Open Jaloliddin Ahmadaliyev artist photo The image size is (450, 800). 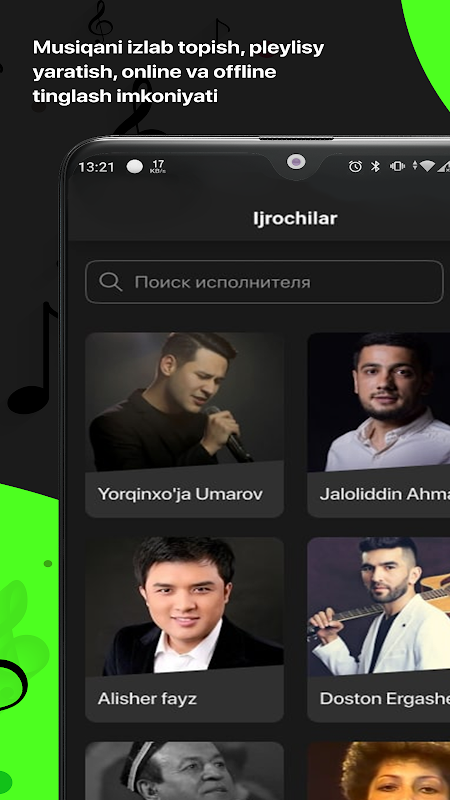(x=379, y=402)
